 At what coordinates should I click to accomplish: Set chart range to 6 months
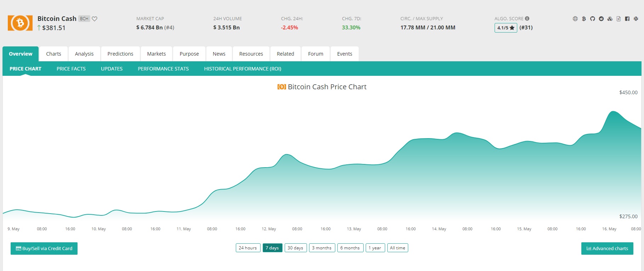tap(350, 248)
